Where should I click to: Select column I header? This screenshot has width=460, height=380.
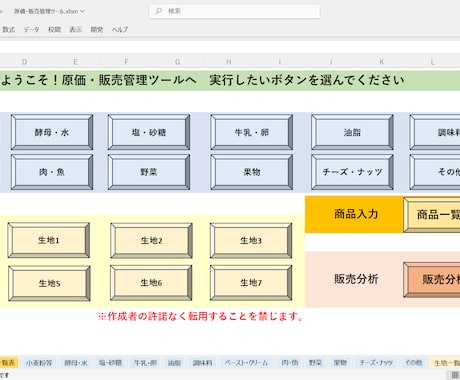(280, 62)
